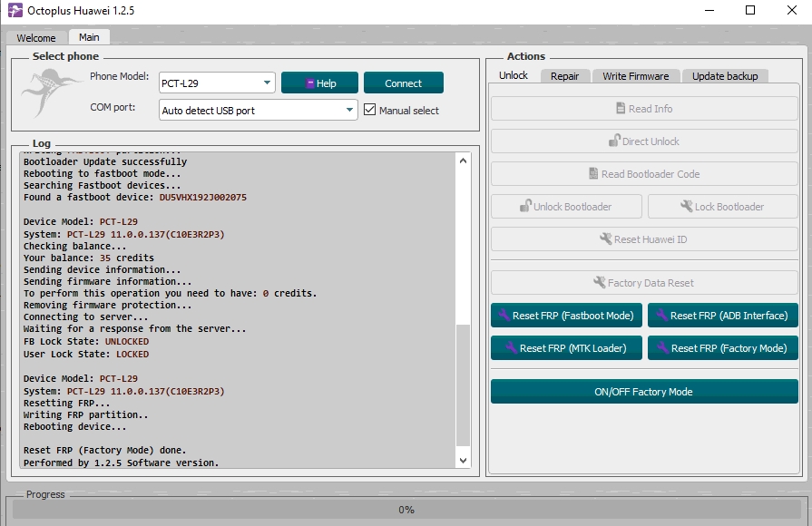This screenshot has height=526, width=812.
Task: Click serial number DU5VHX192J002075 in log
Action: [x=203, y=198]
